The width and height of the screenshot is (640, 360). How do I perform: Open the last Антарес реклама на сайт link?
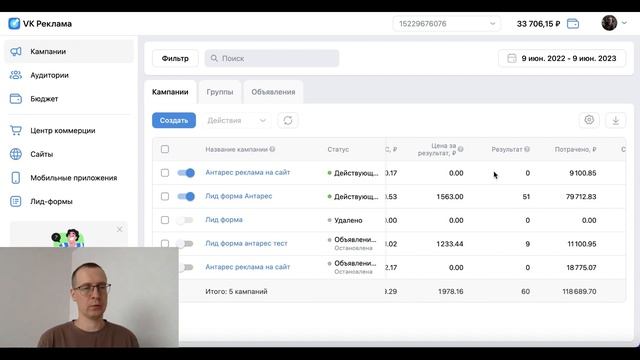click(248, 267)
